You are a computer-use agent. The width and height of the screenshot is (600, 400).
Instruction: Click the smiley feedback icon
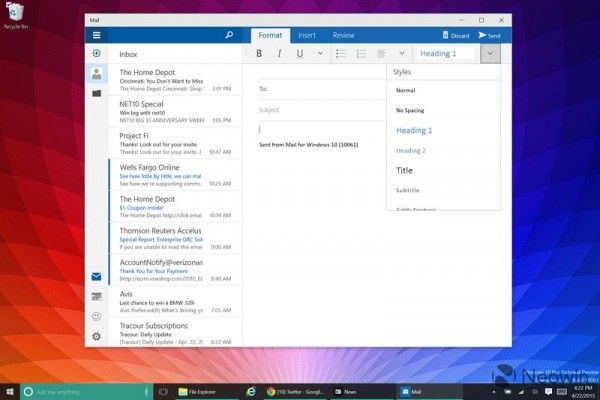[x=96, y=317]
